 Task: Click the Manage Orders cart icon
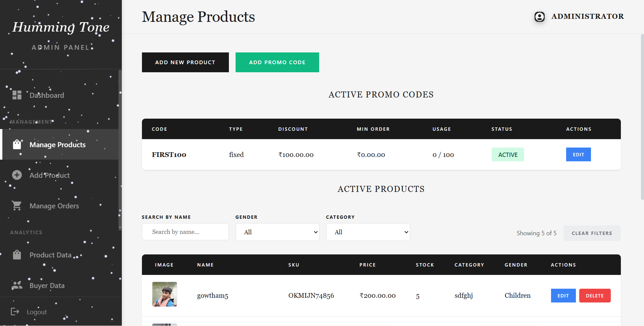point(17,206)
